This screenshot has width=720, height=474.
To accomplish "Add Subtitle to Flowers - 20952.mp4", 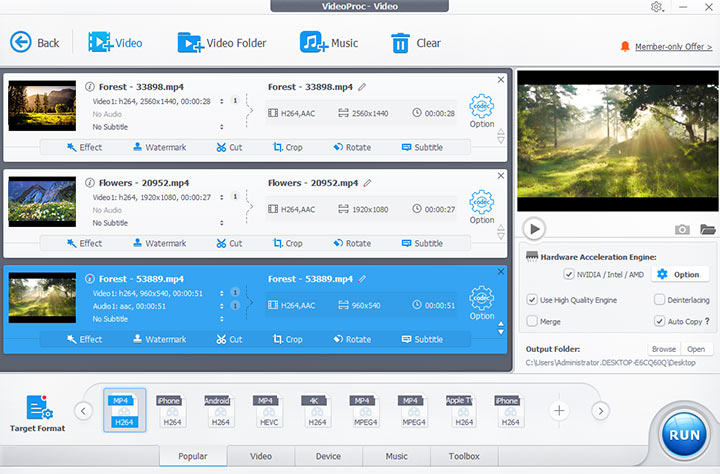I will click(422, 243).
